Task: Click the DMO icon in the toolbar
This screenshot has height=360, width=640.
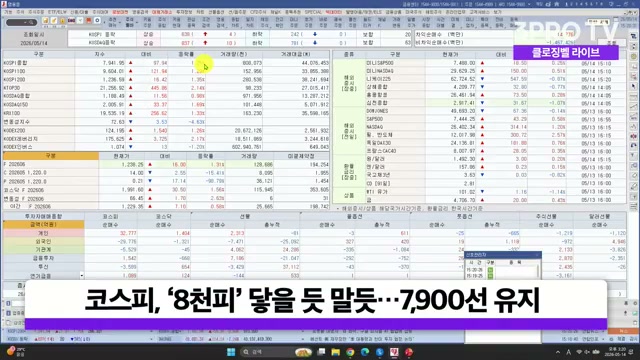Action: 71,20
